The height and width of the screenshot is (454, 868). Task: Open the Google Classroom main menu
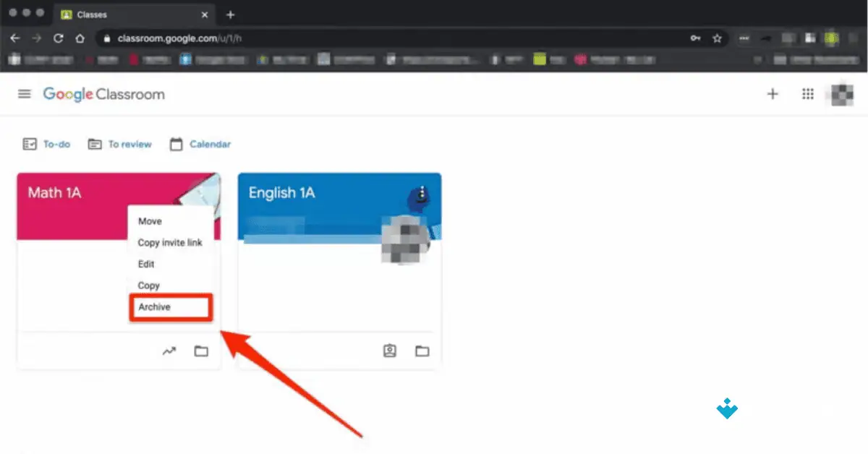point(24,93)
